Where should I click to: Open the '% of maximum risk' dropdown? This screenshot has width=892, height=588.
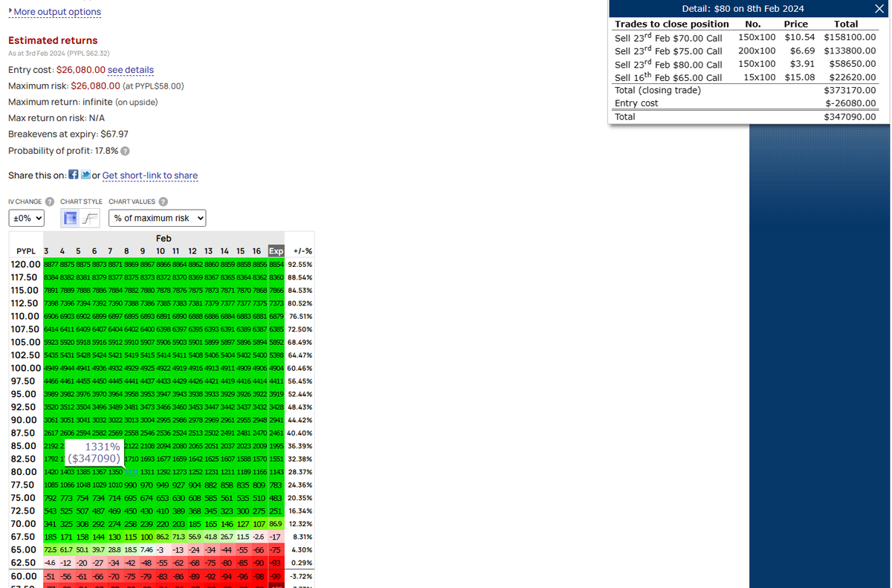157,218
